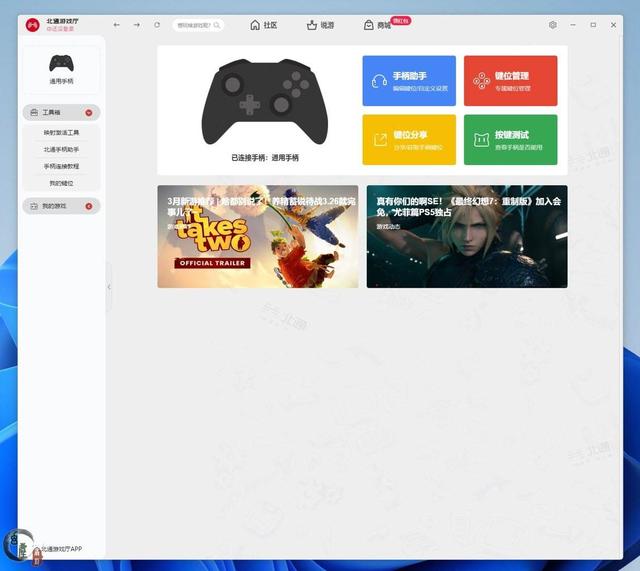Click the large connected controller image

coord(264,101)
